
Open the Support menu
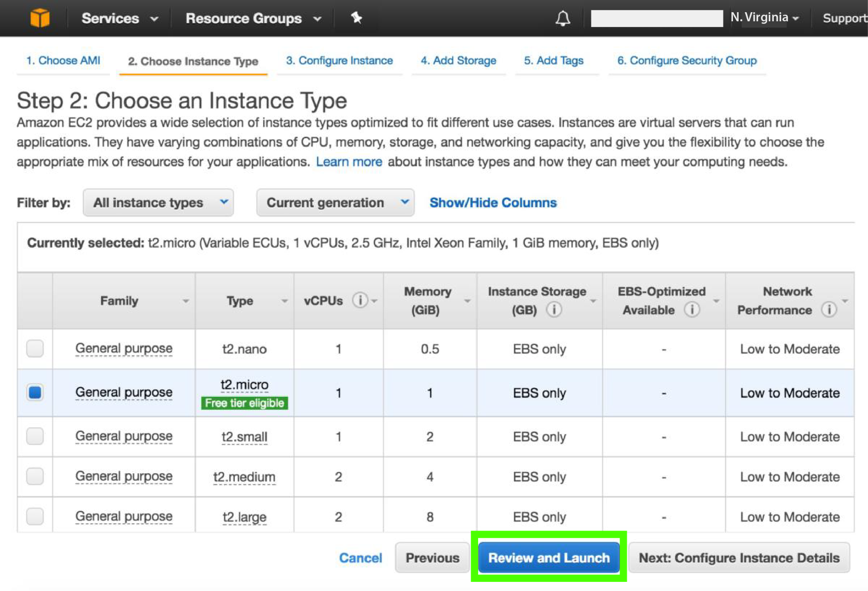click(x=845, y=18)
